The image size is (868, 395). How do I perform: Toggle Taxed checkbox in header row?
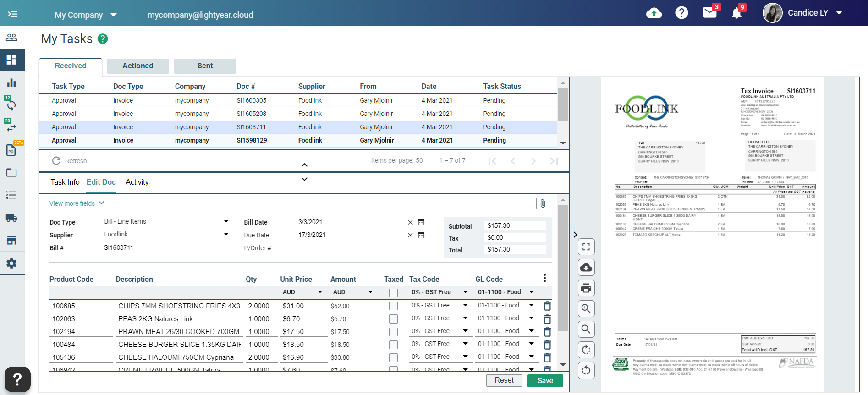[393, 293]
